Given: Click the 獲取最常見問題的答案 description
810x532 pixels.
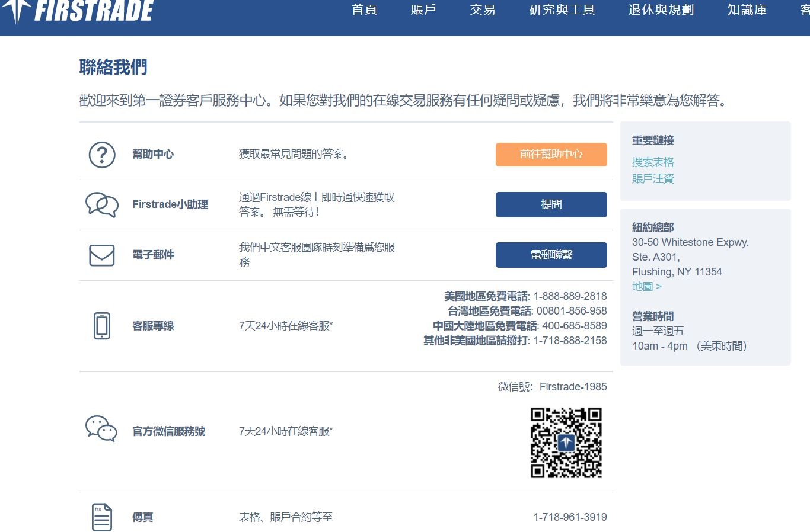Looking at the screenshot, I should point(295,154).
